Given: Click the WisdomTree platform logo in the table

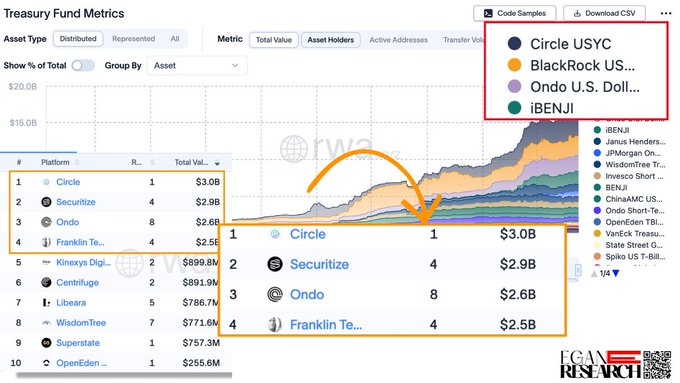Looking at the screenshot, I should [46, 323].
